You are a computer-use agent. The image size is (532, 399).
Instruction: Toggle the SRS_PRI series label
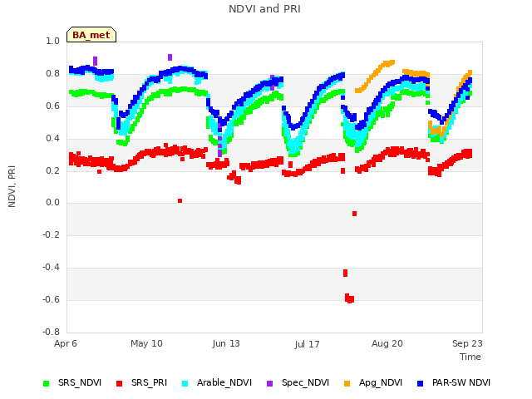[x=150, y=382]
